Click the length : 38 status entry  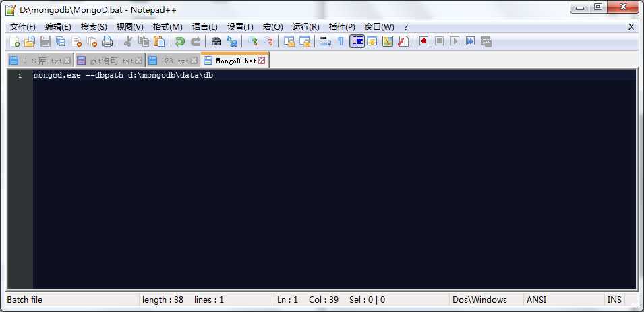pyautogui.click(x=163, y=300)
